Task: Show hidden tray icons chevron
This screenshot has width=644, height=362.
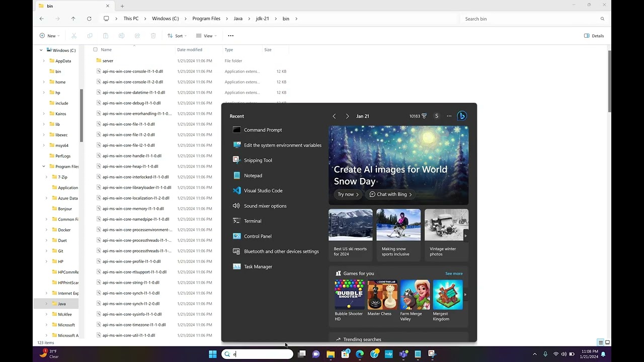Action: [534, 354]
